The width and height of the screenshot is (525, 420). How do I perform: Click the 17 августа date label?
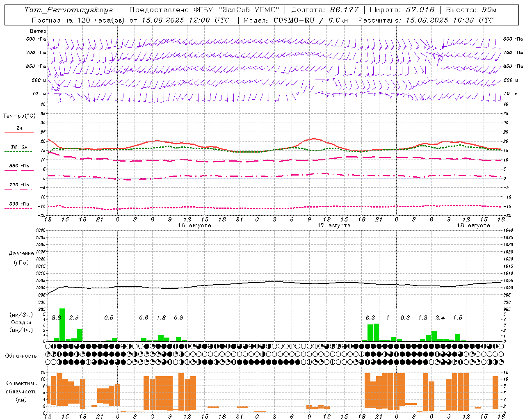tap(334, 226)
